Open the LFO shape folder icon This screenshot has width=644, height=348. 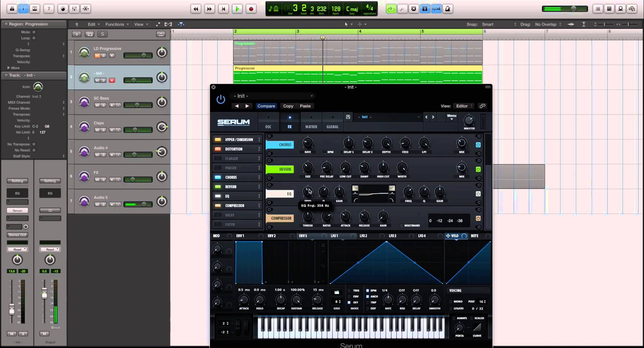tap(337, 292)
